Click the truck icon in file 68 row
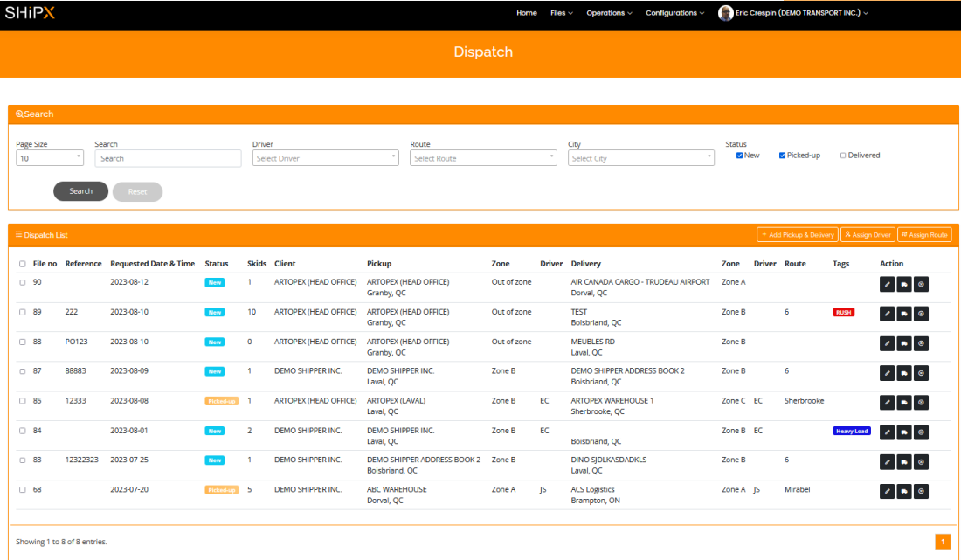Viewport: 961px width, 560px height. click(904, 491)
